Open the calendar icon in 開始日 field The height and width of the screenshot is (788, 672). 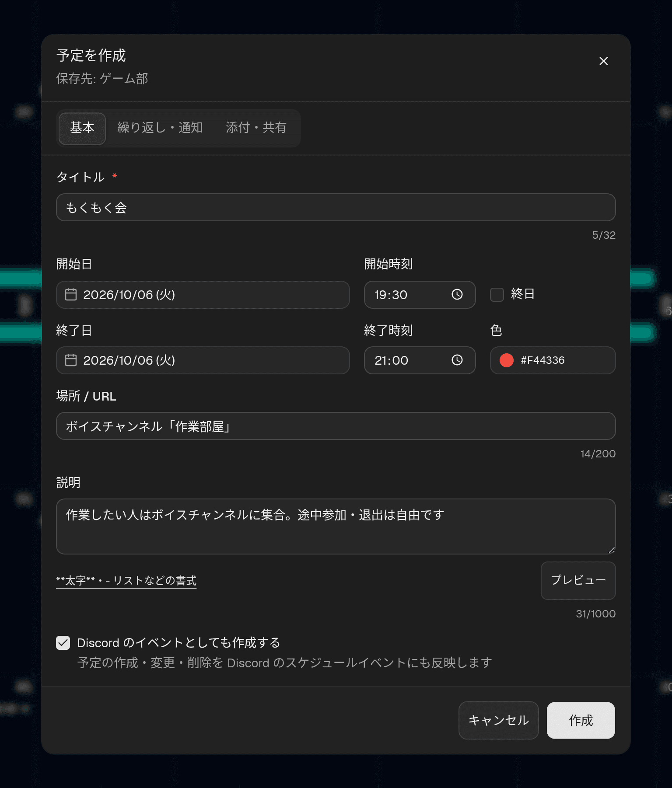click(71, 295)
